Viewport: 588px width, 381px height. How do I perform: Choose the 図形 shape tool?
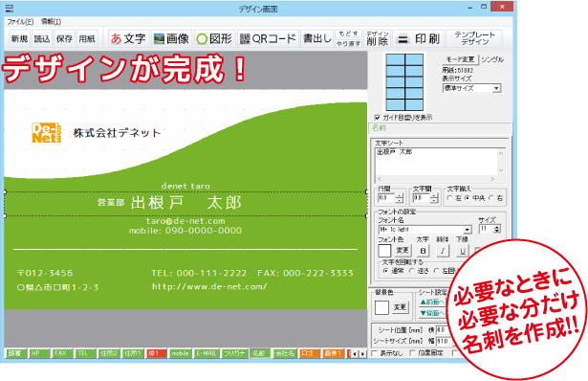215,38
